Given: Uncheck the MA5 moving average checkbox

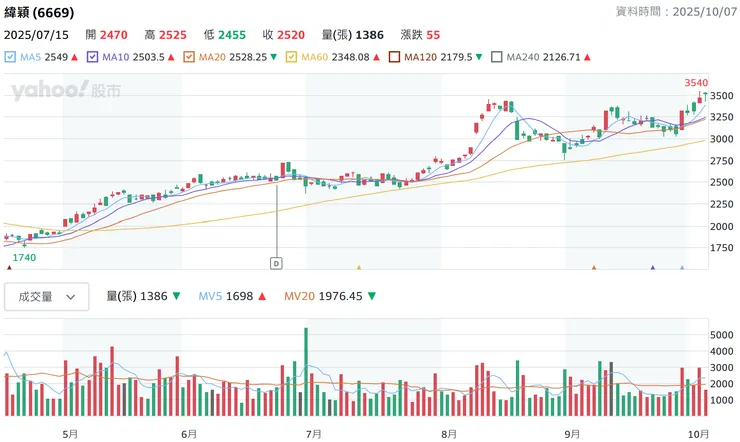Looking at the screenshot, I should (10, 58).
